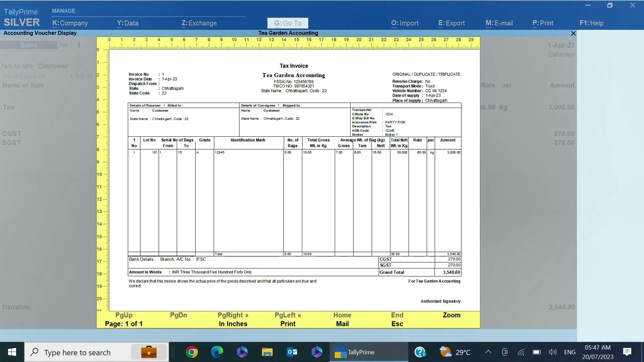Image resolution: width=644 pixels, height=362 pixels.
Task: Click PgRight In Inches option
Action: coord(233,319)
